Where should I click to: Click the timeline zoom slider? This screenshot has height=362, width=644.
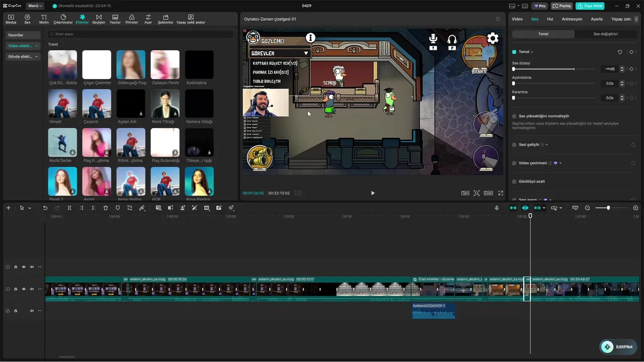point(610,208)
